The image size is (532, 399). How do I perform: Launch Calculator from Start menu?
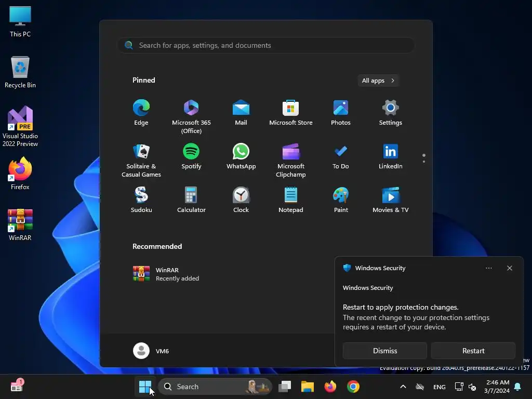point(191,200)
